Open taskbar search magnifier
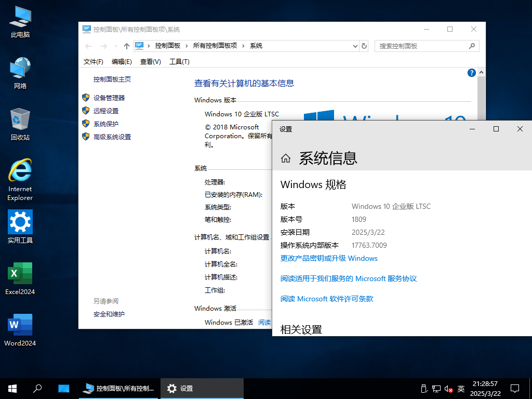This screenshot has width=532, height=399. pos(37,389)
